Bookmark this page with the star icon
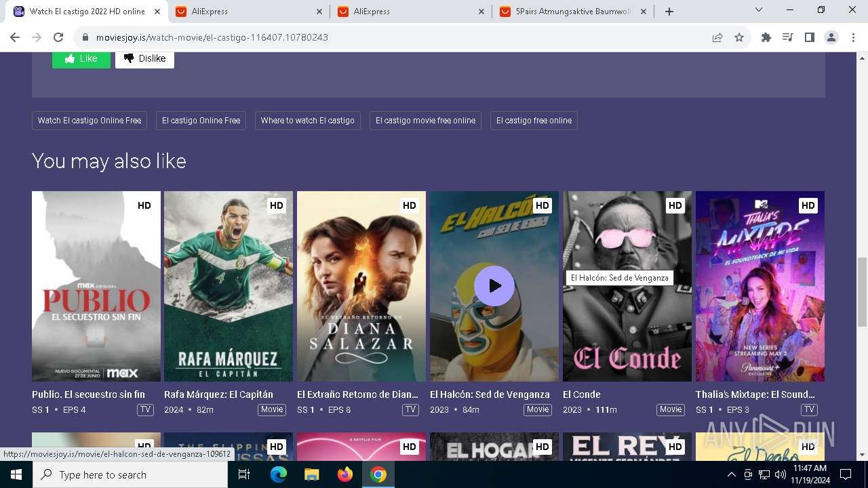 [x=739, y=38]
